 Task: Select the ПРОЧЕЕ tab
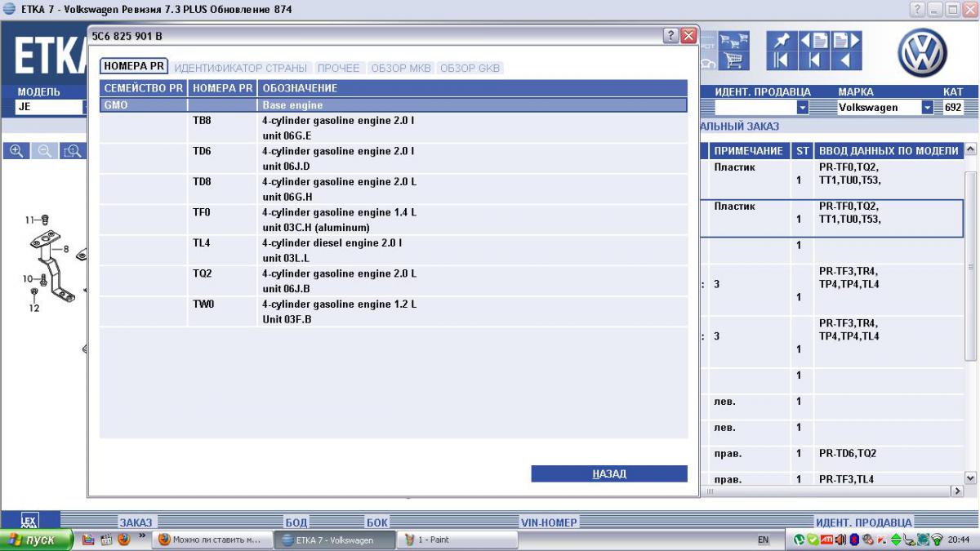[338, 68]
